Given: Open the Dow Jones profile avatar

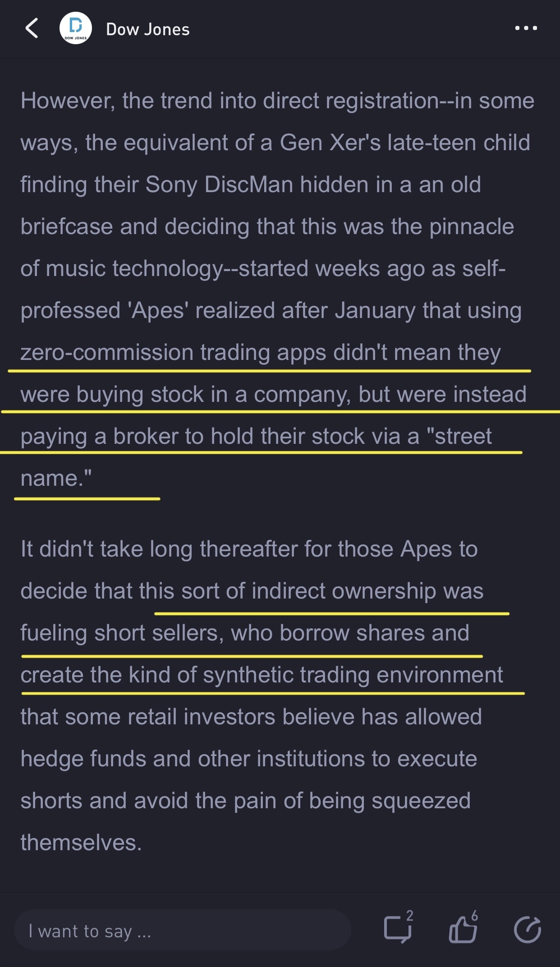Looking at the screenshot, I should [x=76, y=28].
